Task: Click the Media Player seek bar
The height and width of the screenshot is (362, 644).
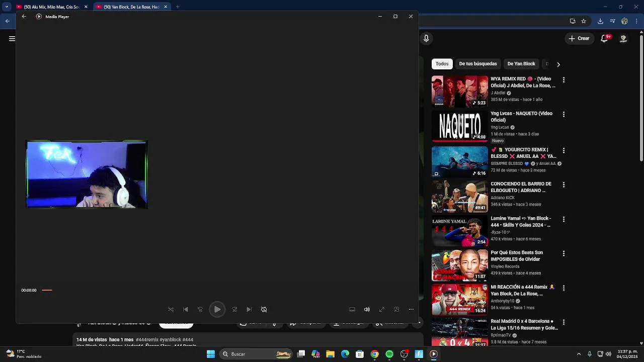Action: (47, 290)
